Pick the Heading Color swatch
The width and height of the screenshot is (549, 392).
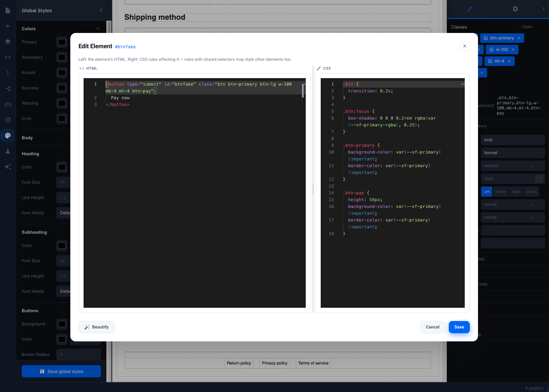(x=62, y=167)
